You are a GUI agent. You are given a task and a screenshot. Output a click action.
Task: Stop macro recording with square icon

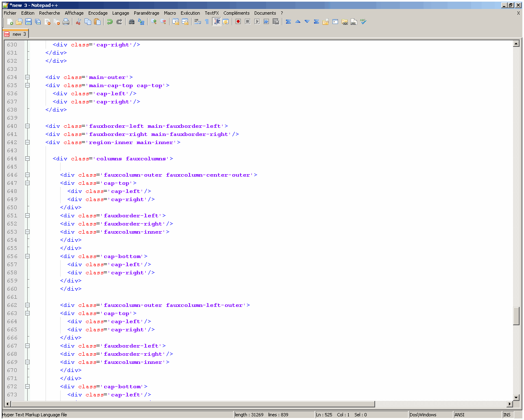tap(247, 22)
